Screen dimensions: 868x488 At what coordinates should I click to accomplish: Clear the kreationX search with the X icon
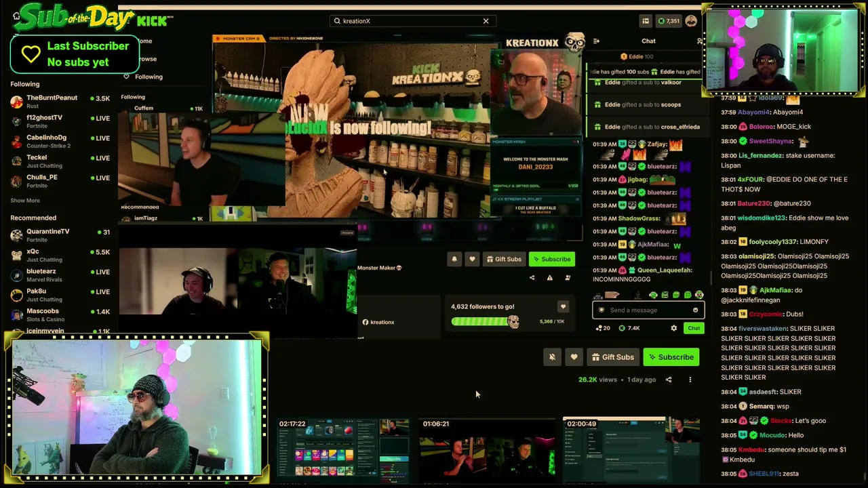(486, 21)
